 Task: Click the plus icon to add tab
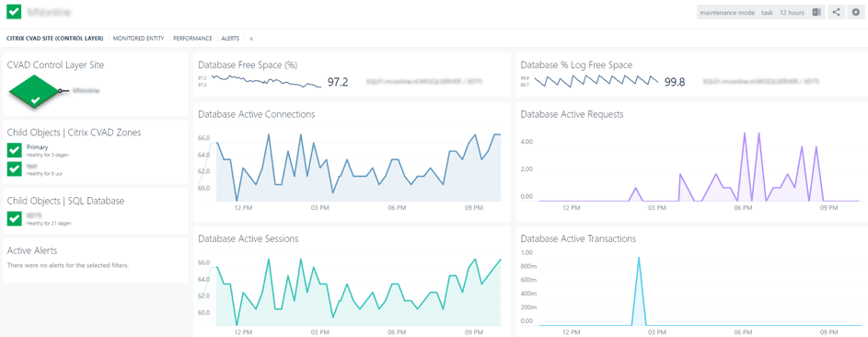(x=251, y=39)
